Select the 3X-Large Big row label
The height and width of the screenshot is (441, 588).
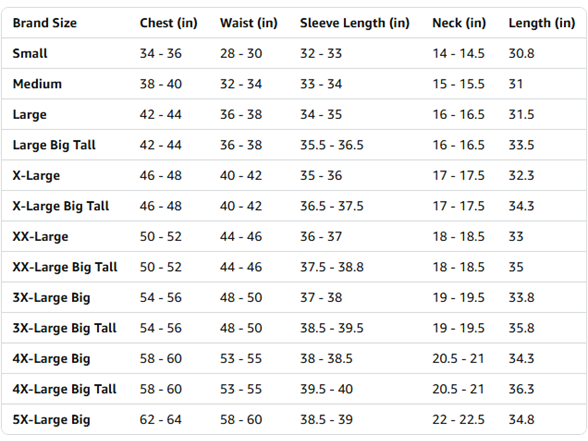pyautogui.click(x=51, y=298)
